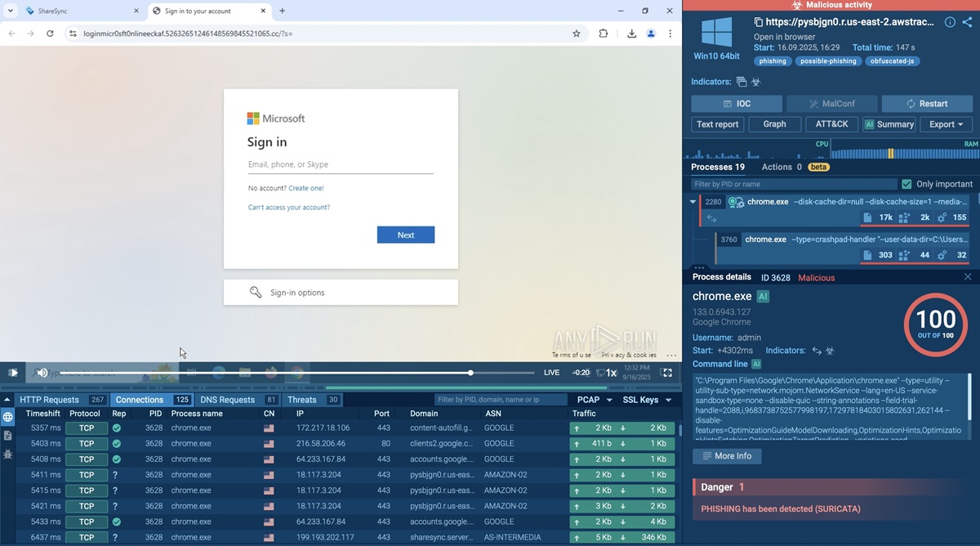Image resolution: width=980 pixels, height=546 pixels.
Task: Click the task info icon
Action: [x=950, y=22]
